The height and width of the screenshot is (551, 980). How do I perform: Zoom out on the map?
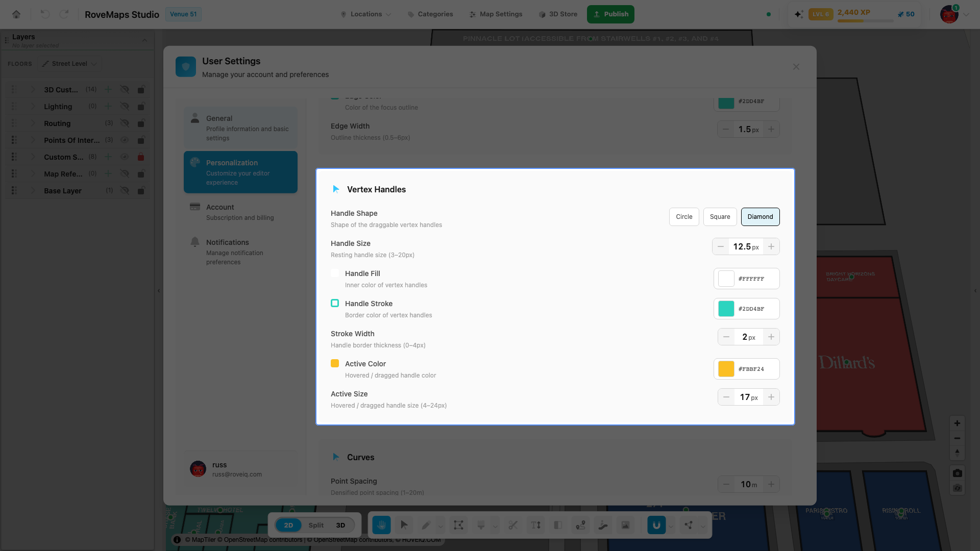[x=957, y=438]
